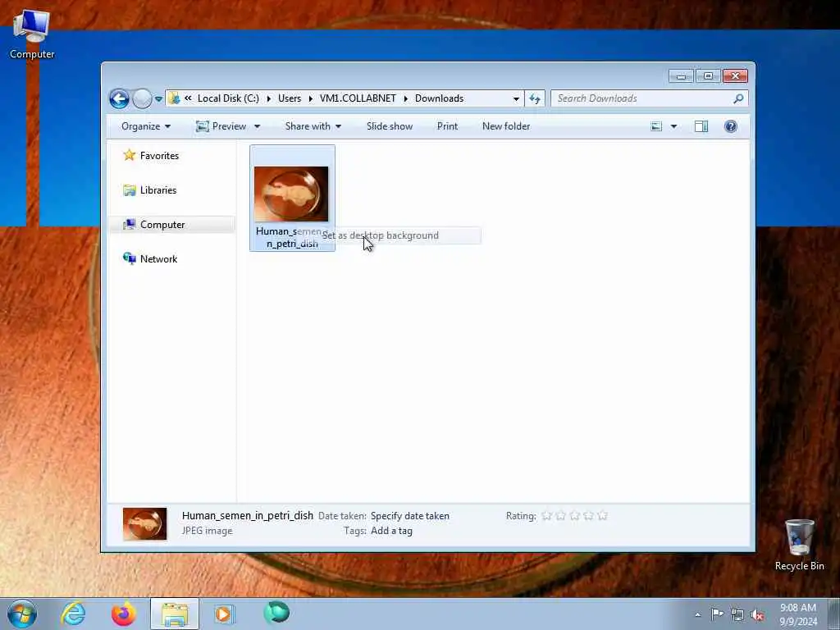Click the Preview toolbar button
Screen dimensions: 840x630
(x=221, y=126)
